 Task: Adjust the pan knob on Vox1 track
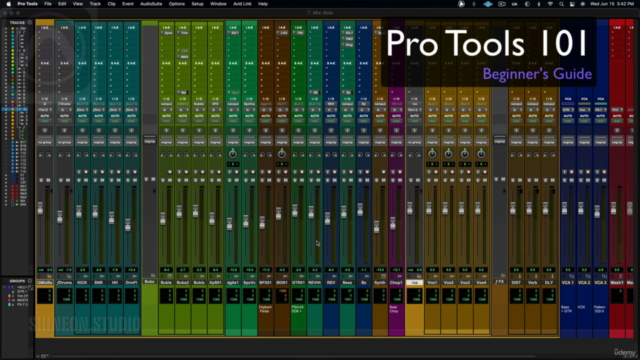pos(432,154)
